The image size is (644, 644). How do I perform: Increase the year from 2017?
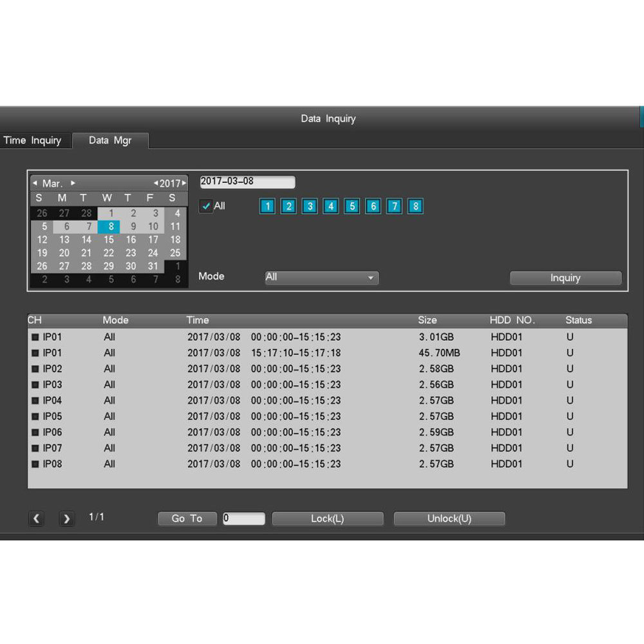[184, 183]
